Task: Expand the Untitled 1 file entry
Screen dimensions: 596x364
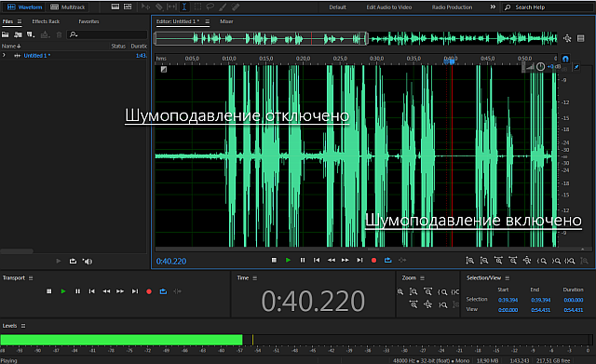Action: (4, 56)
